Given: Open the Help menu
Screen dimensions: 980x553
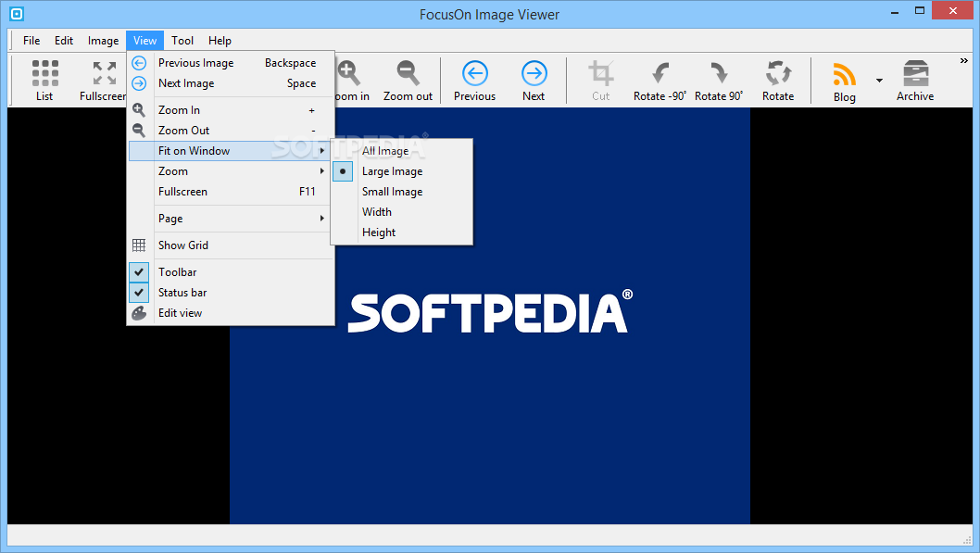Looking at the screenshot, I should pyautogui.click(x=220, y=40).
